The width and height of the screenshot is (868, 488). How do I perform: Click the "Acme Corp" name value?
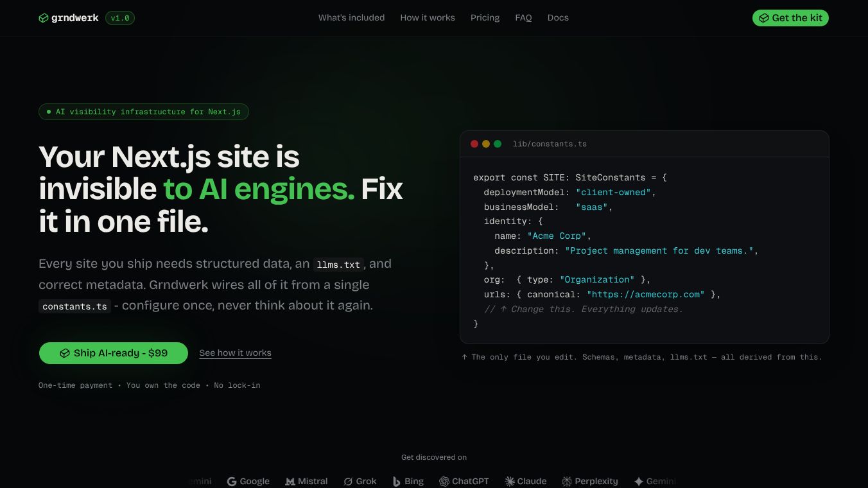pos(557,236)
